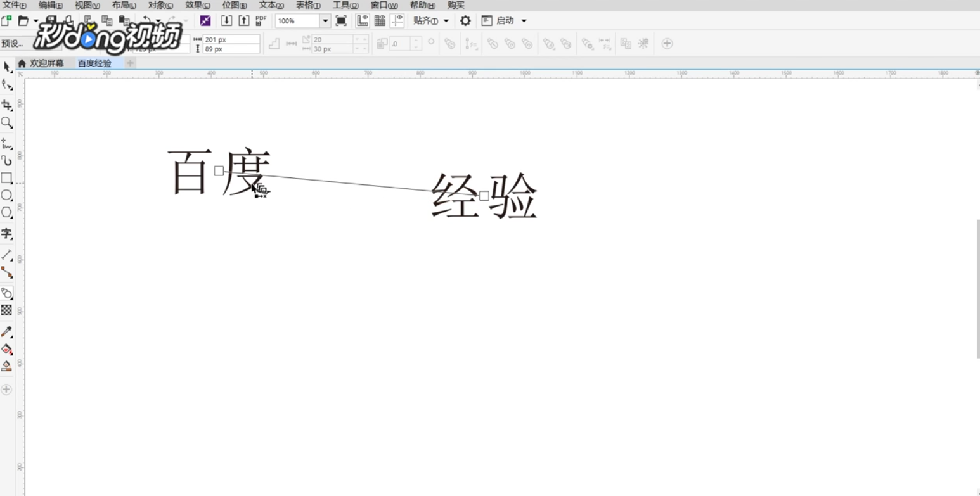Add a new document tab with plus
980x496 pixels.
click(130, 63)
